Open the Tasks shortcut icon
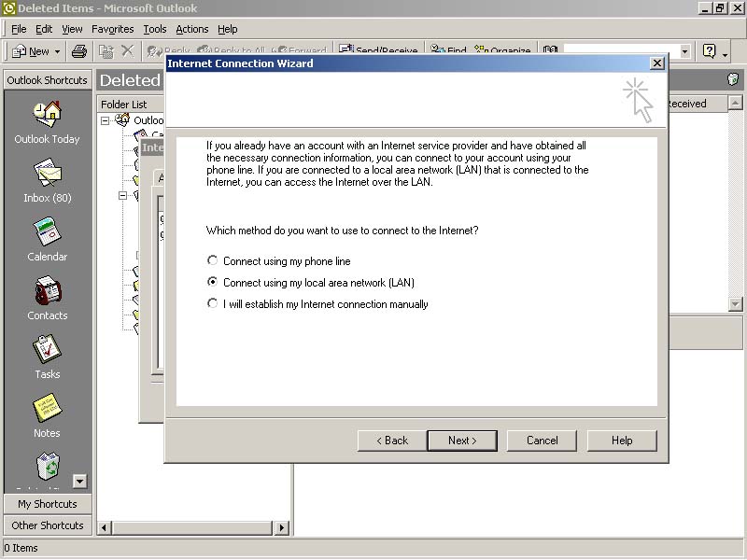Viewport: 747px width, 560px height. tap(48, 349)
